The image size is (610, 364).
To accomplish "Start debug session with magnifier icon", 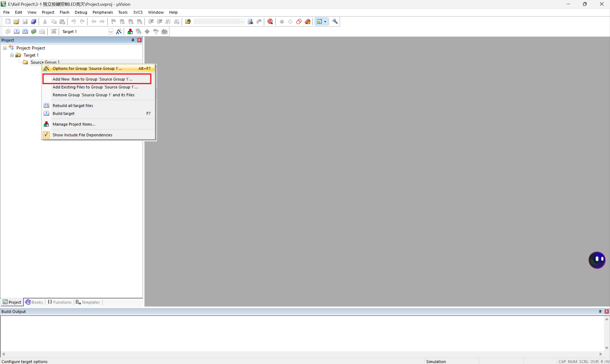I will click(270, 22).
